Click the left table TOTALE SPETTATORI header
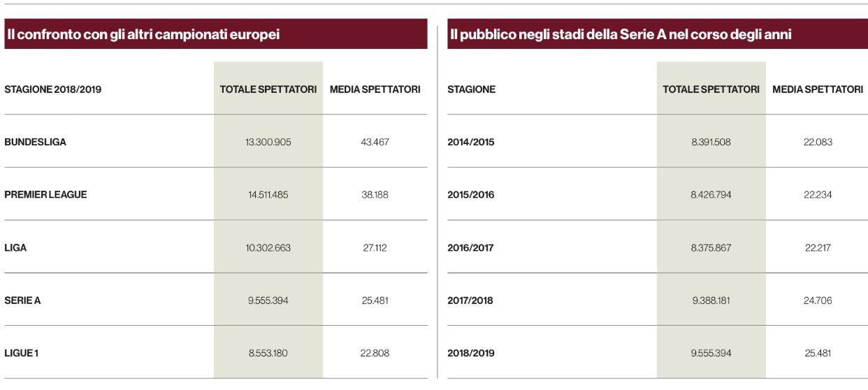This screenshot has width=868, height=390. click(x=268, y=89)
